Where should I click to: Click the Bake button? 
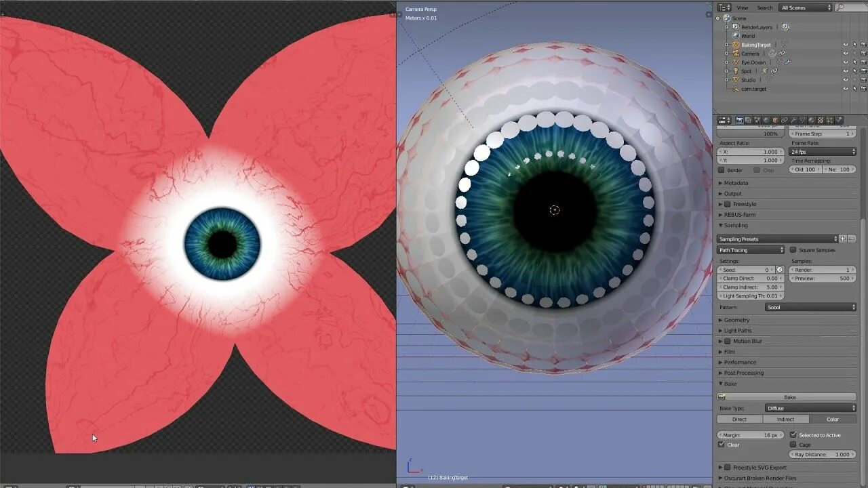click(787, 397)
